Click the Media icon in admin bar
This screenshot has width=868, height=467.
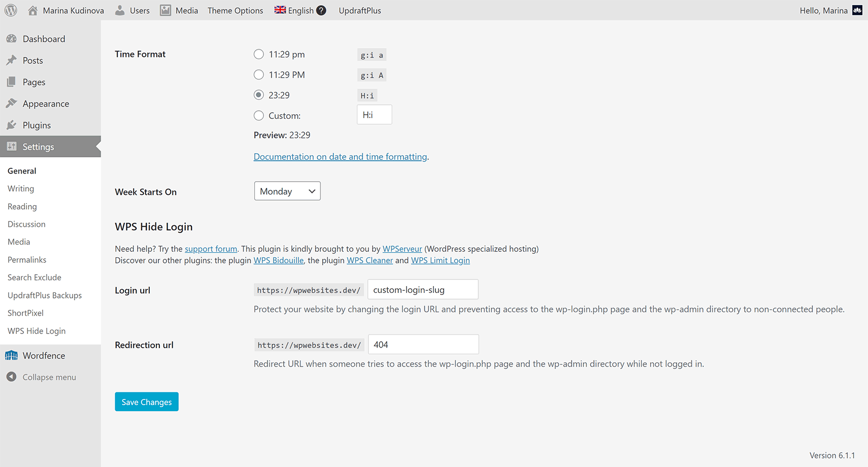coord(165,10)
